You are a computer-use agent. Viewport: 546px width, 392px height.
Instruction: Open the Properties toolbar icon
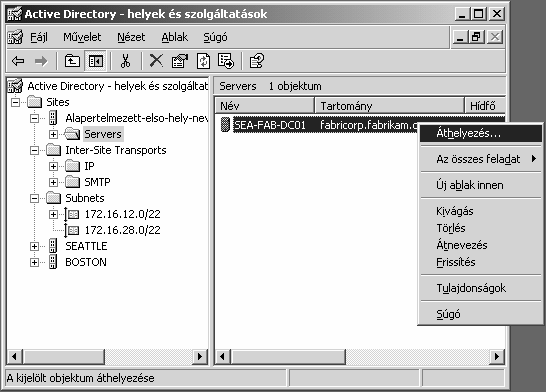click(180, 61)
